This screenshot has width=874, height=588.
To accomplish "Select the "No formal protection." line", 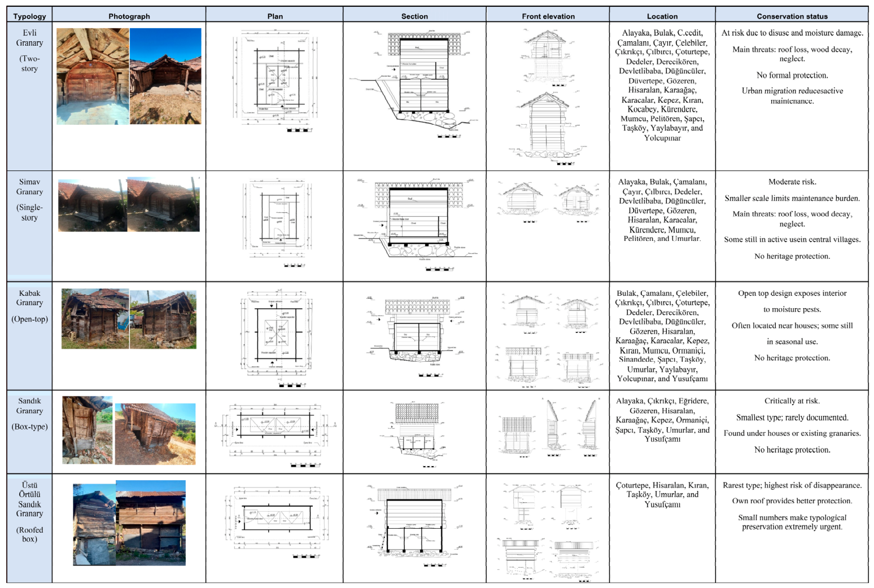I will tap(792, 75).
